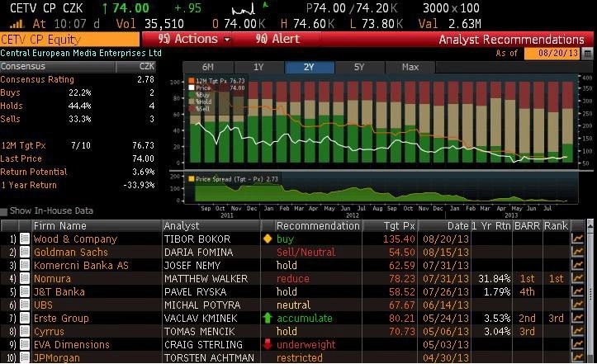Click the signal bars icon next to At 10:07
The height and width of the screenshot is (364, 597).
17,25
